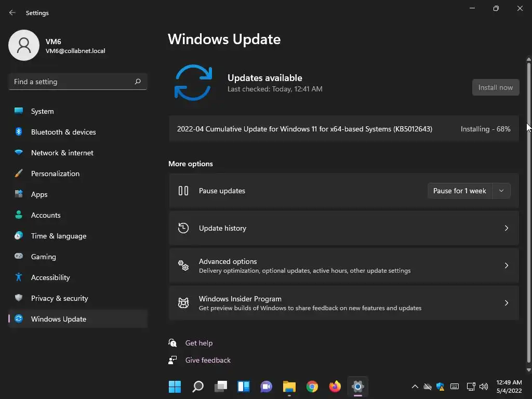Click the KB5012643 cumulative update entry

click(x=344, y=129)
